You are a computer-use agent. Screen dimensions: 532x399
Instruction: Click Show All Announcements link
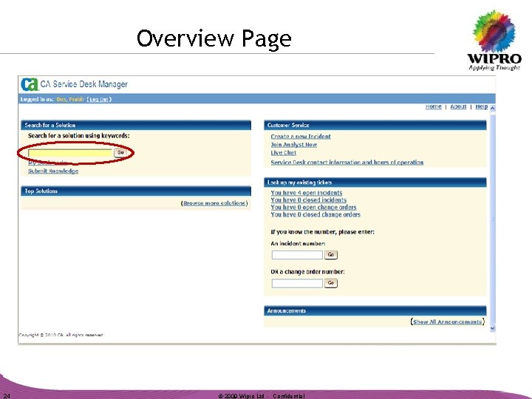448,321
